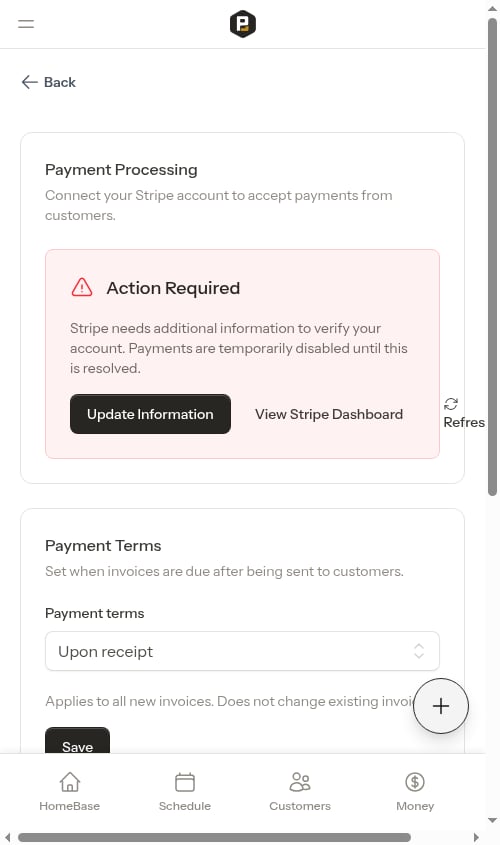Click the vertical scrollbar thumb
Screen dimensions: 500x845
tap(492, 257)
